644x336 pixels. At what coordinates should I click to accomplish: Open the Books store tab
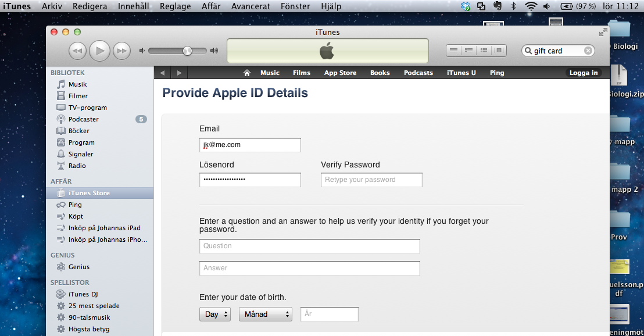pyautogui.click(x=380, y=73)
